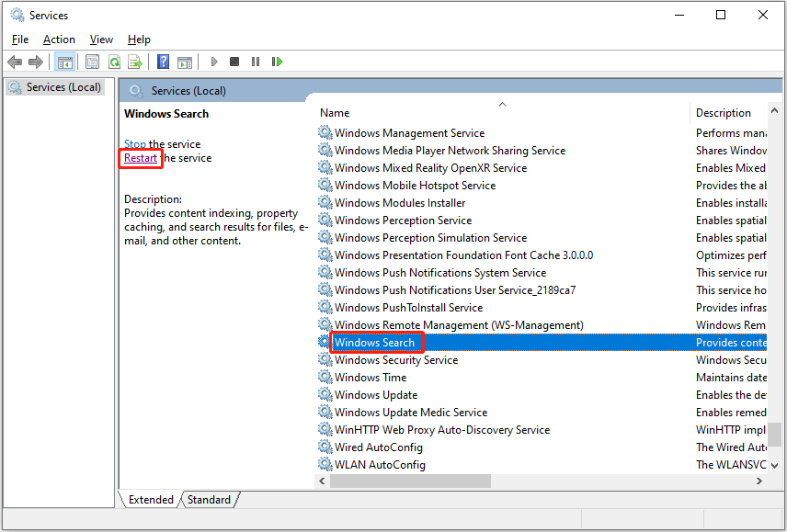
Task: Click the horizontal scrollbar right arrow
Action: click(x=759, y=481)
